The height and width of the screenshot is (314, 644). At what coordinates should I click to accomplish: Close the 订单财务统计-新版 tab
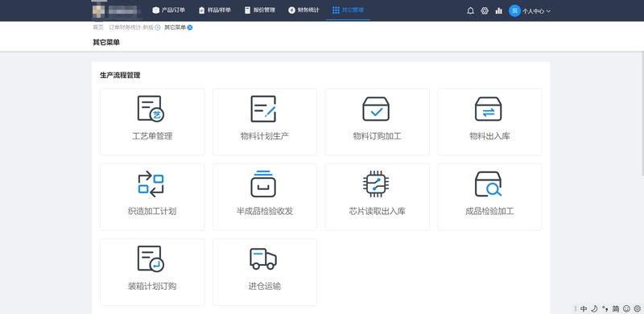158,27
